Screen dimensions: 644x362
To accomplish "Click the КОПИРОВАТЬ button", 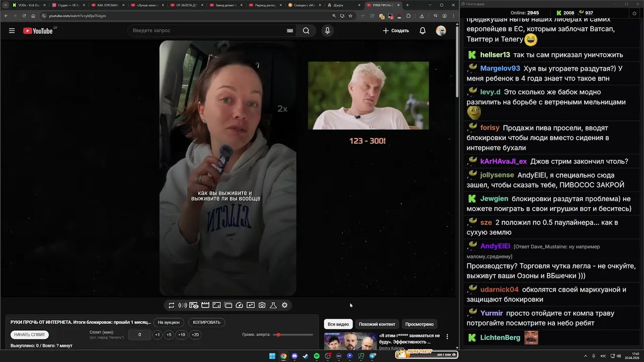I will [207, 322].
